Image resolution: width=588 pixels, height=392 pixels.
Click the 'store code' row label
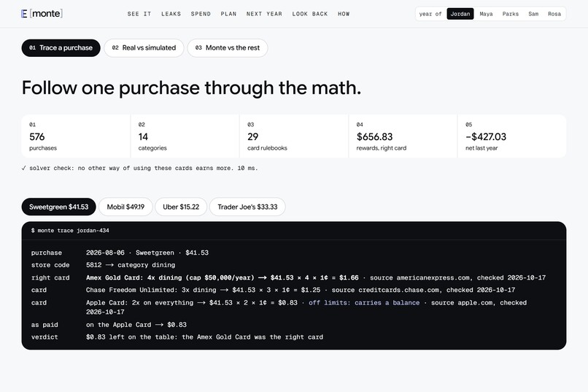click(50, 265)
